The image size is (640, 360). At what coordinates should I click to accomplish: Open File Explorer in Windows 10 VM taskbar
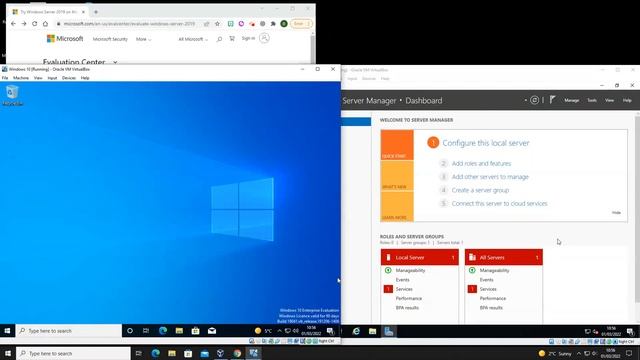(x=179, y=331)
